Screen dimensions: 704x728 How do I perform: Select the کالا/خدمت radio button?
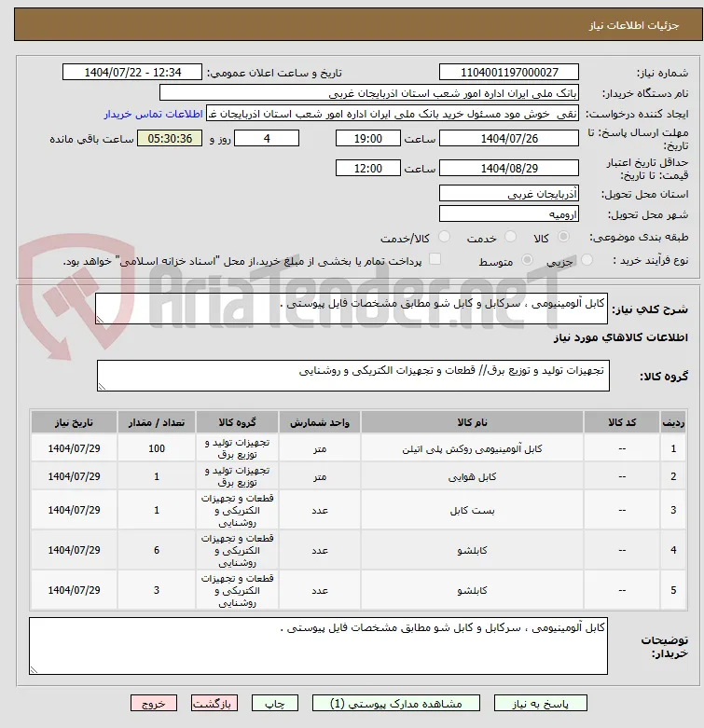coord(445,237)
